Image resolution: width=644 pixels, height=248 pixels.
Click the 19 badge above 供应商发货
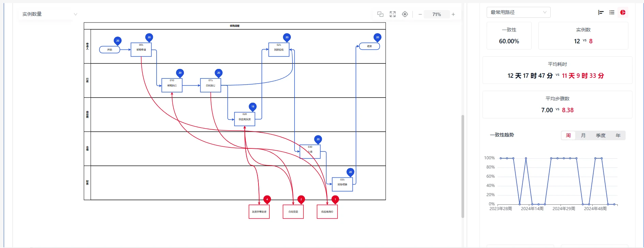click(253, 107)
